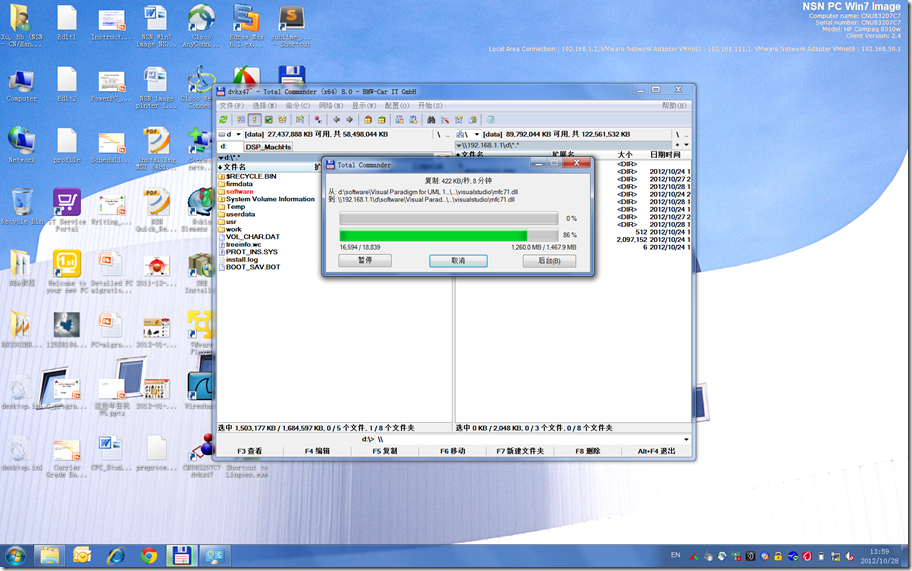This screenshot has width=912, height=571.
Task: Click the empty current-file progress bar
Action: click(449, 219)
